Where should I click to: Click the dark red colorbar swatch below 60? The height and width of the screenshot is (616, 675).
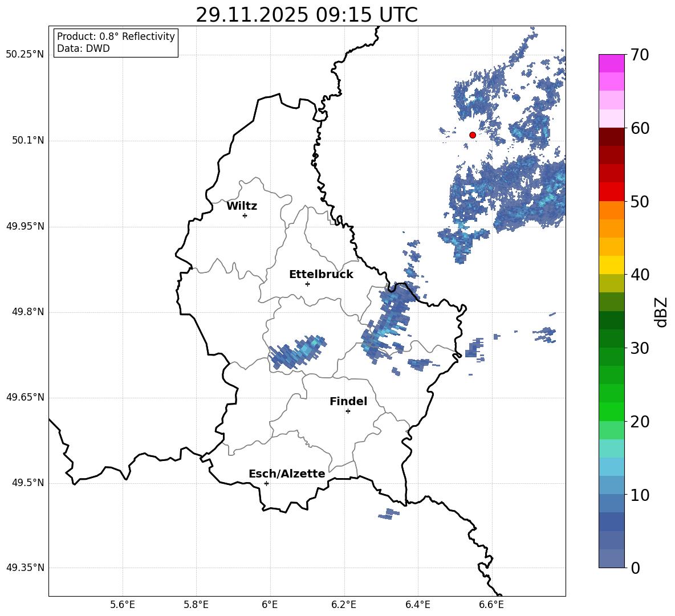tap(611, 137)
